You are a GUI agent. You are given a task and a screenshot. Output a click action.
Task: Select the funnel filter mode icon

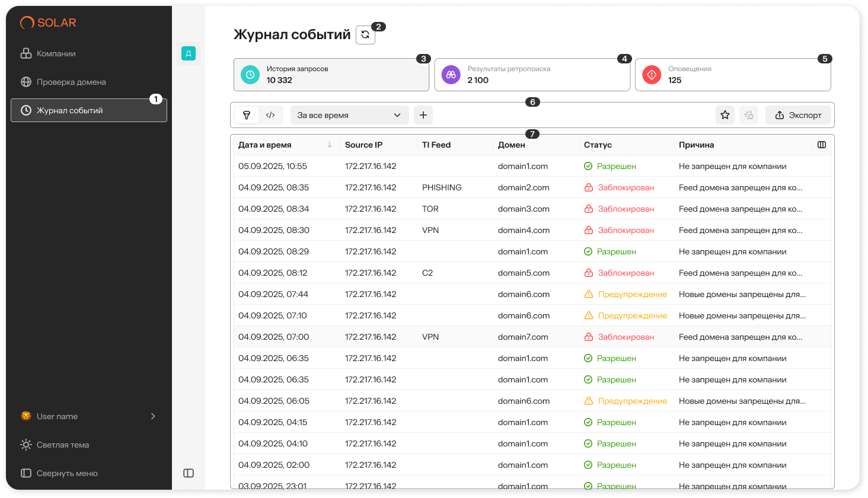point(247,115)
